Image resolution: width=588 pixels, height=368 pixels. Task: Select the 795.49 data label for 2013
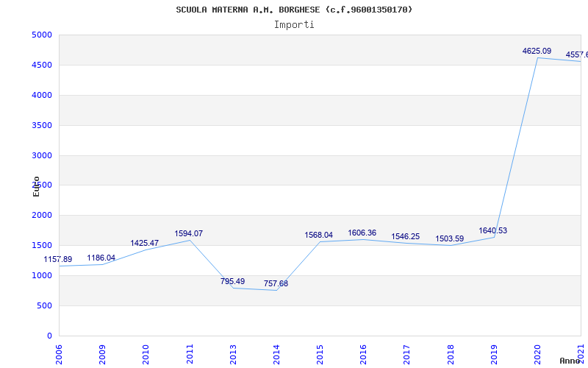pyautogui.click(x=232, y=281)
